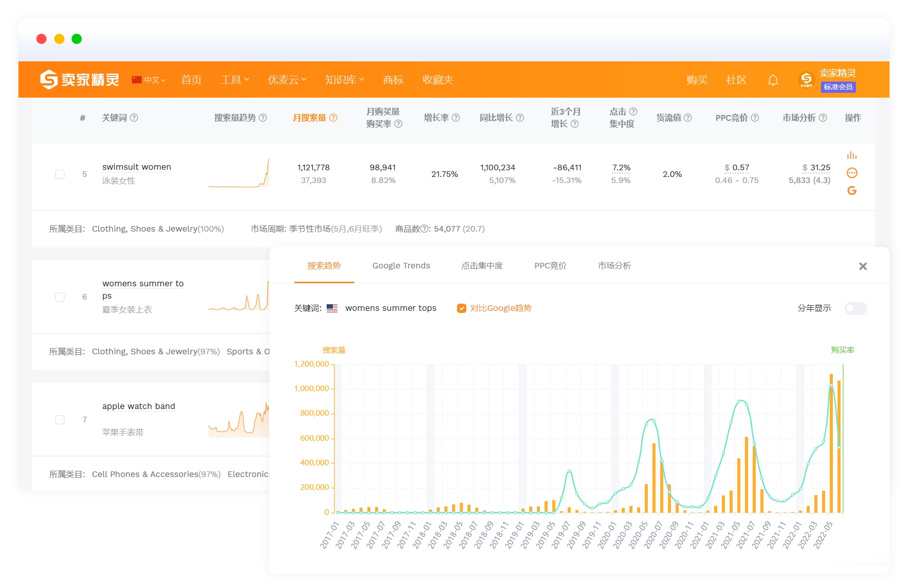Open the womens summer tops keyword link
Screen dimensions: 908x588
143,290
